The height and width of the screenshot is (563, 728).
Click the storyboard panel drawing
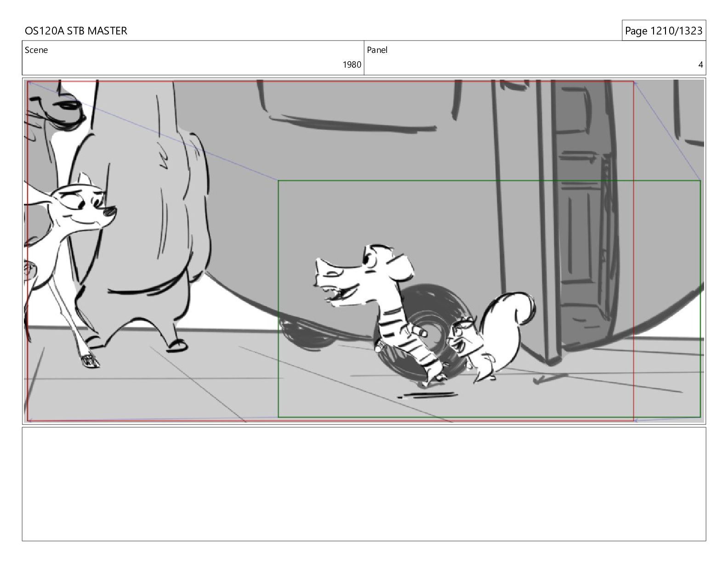click(364, 251)
